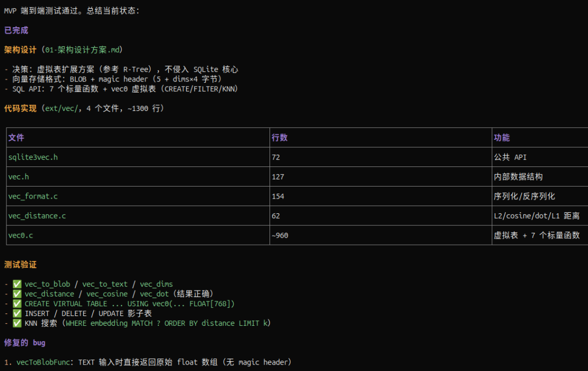Click the vec0.c file entry
The width and height of the screenshot is (588, 371).
point(21,236)
